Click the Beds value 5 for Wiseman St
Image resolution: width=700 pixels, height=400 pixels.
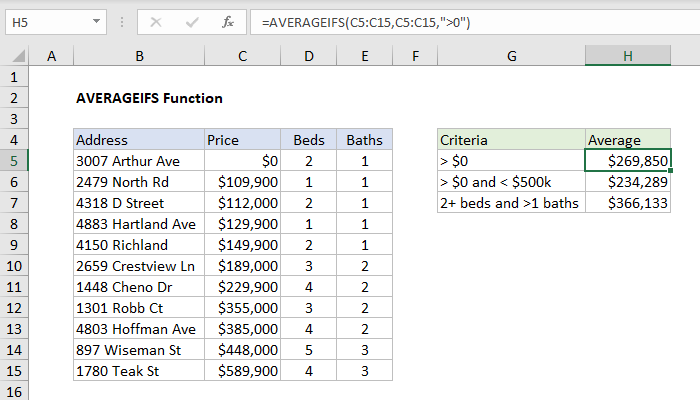coord(308,350)
